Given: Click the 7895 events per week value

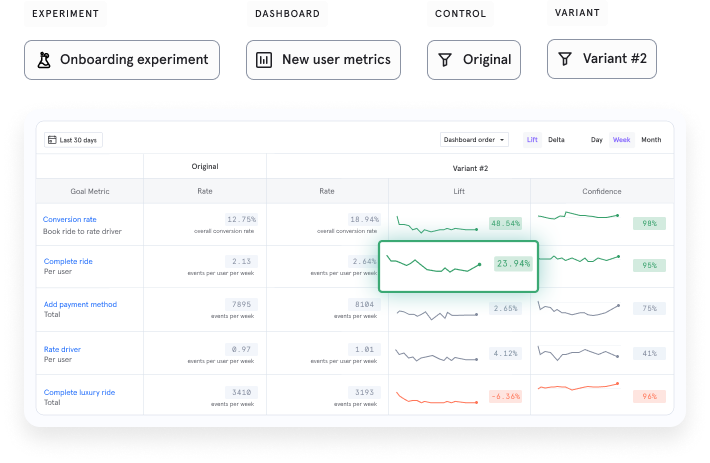Looking at the screenshot, I should [x=241, y=304].
